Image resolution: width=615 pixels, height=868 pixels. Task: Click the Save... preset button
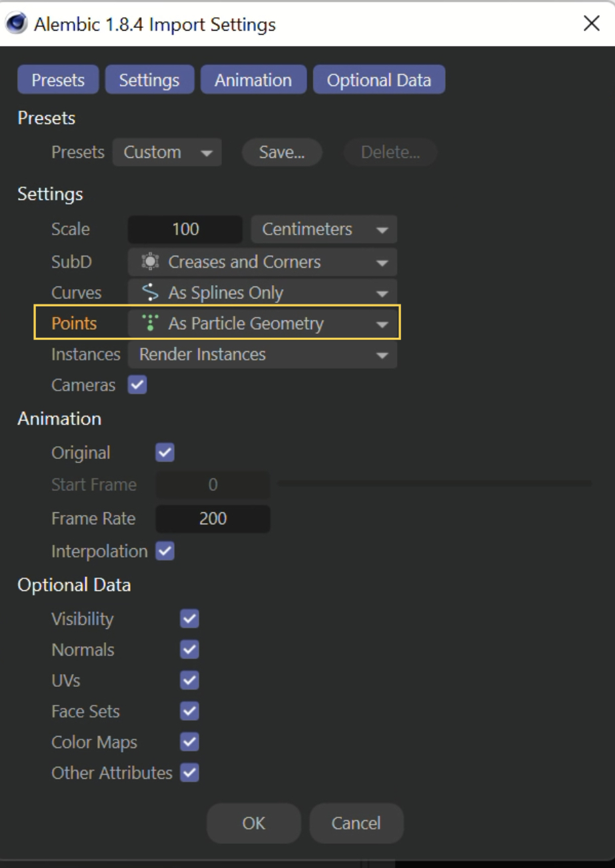282,153
